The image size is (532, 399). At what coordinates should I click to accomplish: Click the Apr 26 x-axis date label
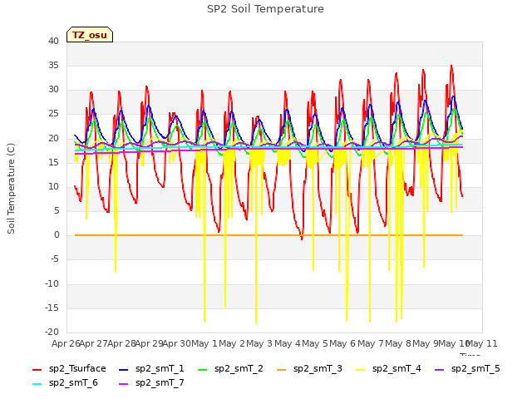tap(66, 344)
